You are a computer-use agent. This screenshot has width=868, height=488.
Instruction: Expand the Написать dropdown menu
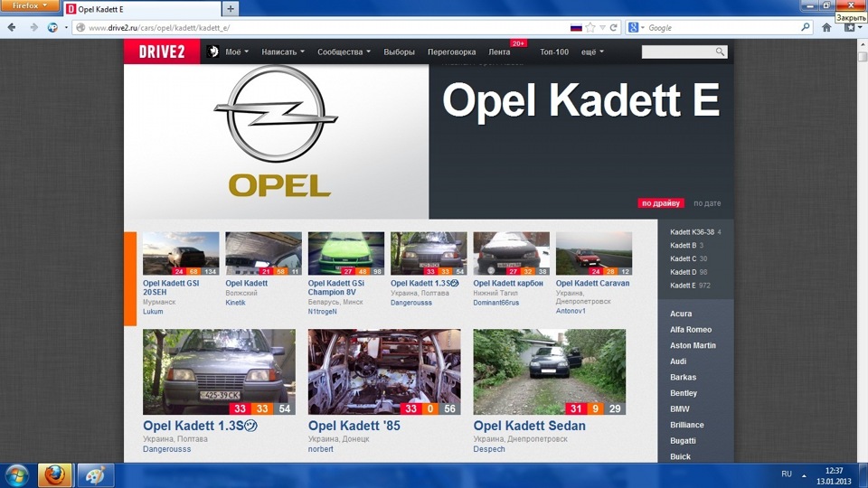[x=283, y=52]
